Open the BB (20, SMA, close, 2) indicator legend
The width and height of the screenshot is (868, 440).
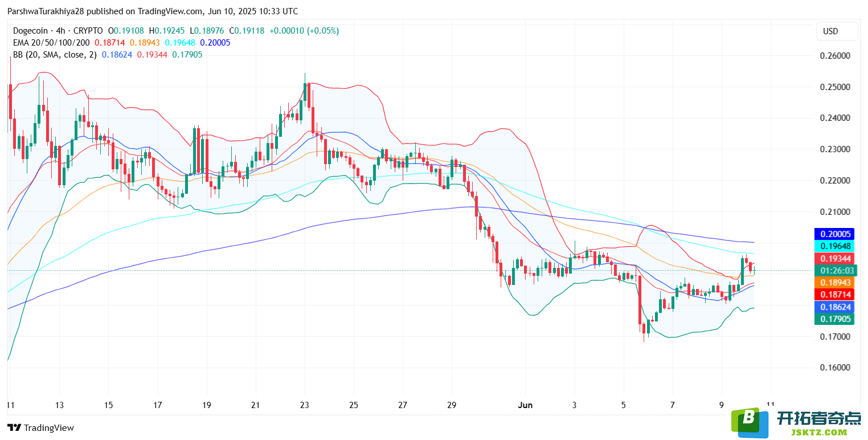[x=55, y=55]
